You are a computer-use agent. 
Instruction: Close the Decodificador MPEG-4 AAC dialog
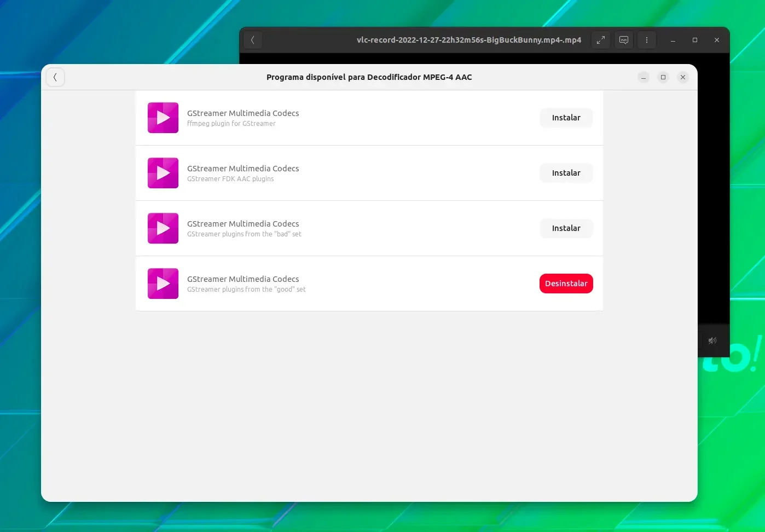pos(683,77)
